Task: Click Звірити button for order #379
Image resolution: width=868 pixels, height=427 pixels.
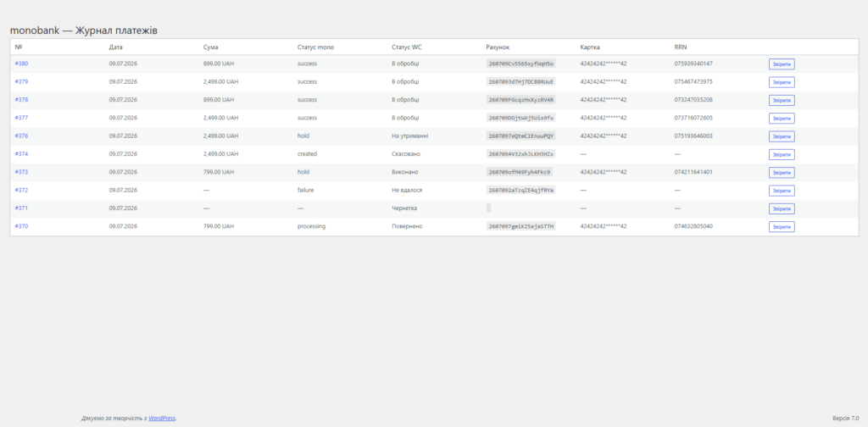Action: [782, 82]
